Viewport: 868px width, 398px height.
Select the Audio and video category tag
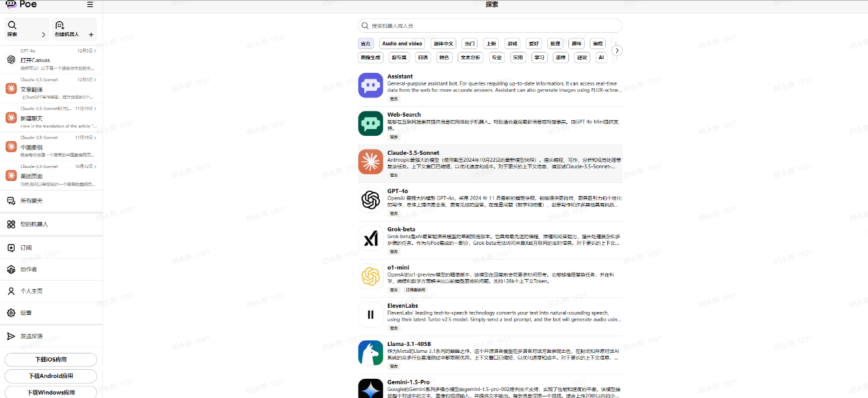coord(402,43)
